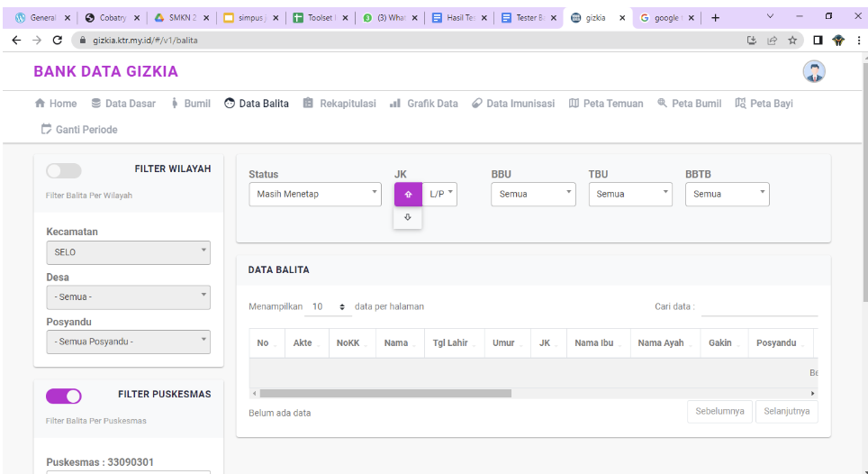Viewport: 868px width, 474px height.
Task: Open the Chrome three-dot menu
Action: click(x=859, y=40)
